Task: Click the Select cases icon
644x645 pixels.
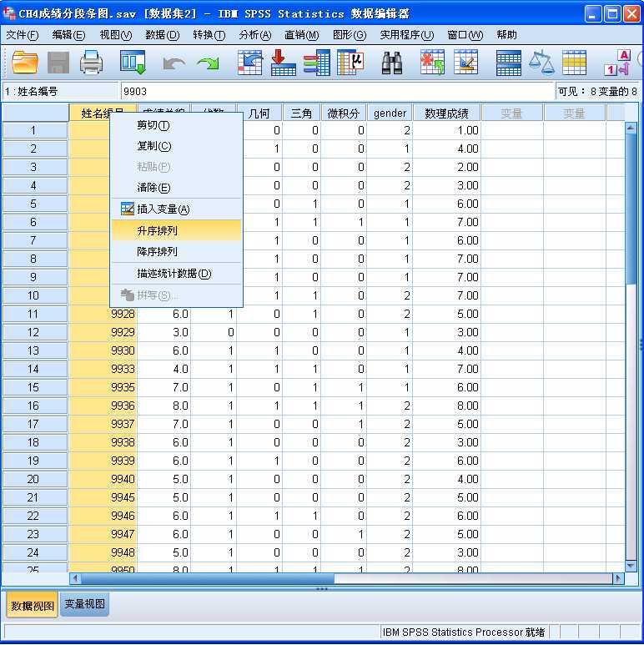Action: (x=574, y=63)
